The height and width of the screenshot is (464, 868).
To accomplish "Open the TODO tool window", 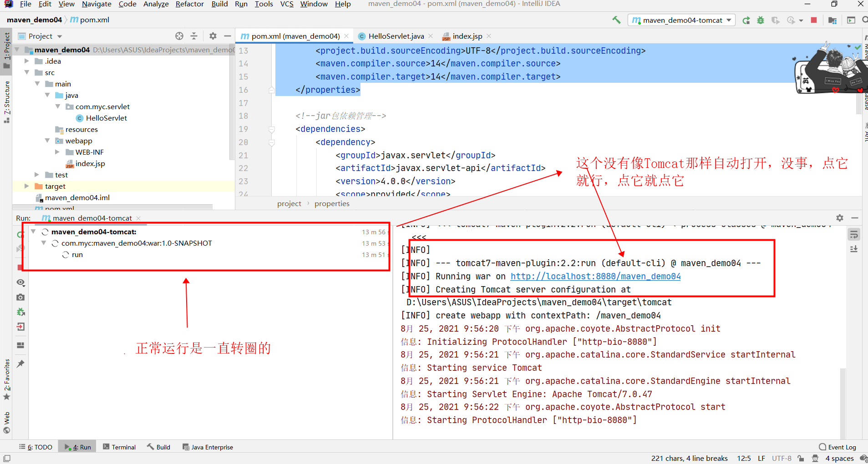I will [x=36, y=447].
